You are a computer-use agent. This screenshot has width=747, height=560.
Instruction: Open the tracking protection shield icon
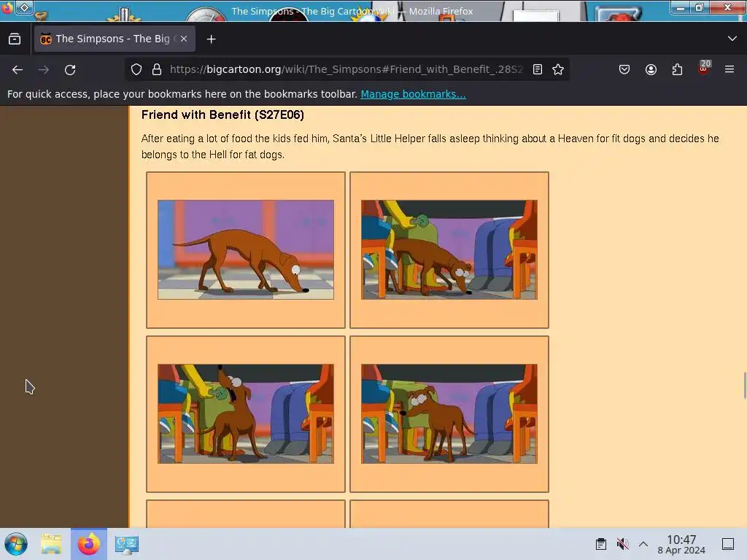coord(136,69)
